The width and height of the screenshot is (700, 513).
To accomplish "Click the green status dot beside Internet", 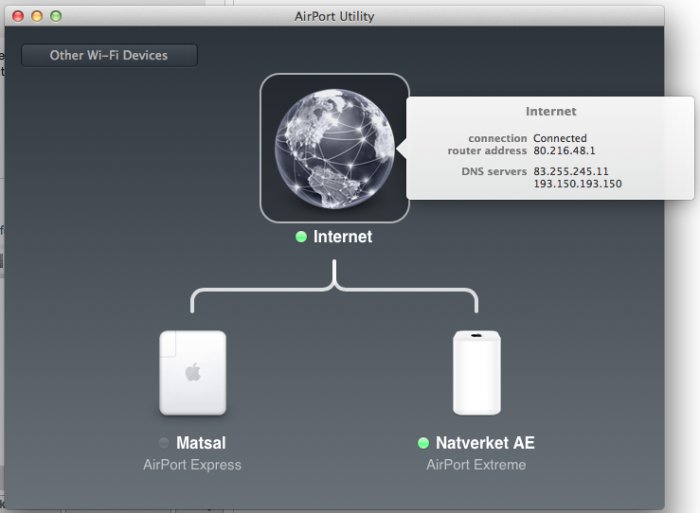I will point(301,237).
